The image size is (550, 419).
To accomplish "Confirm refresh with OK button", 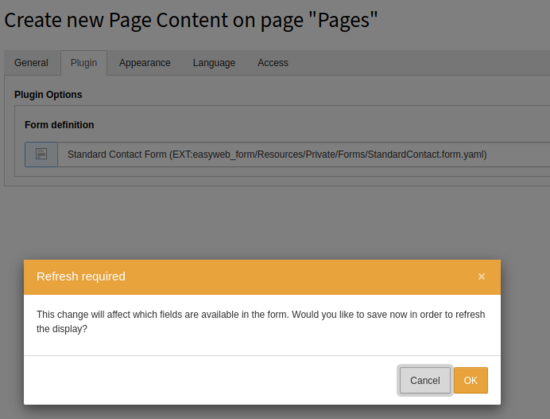I will coord(471,380).
